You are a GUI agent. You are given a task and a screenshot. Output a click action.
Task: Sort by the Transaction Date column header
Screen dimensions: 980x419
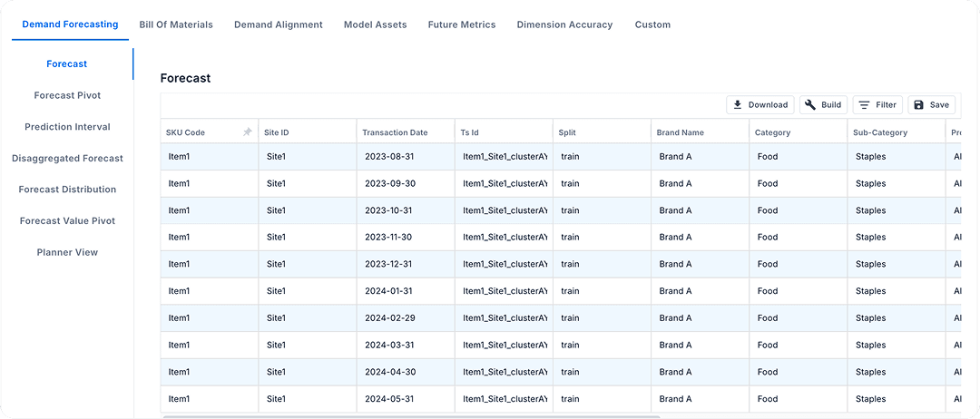pyautogui.click(x=395, y=132)
